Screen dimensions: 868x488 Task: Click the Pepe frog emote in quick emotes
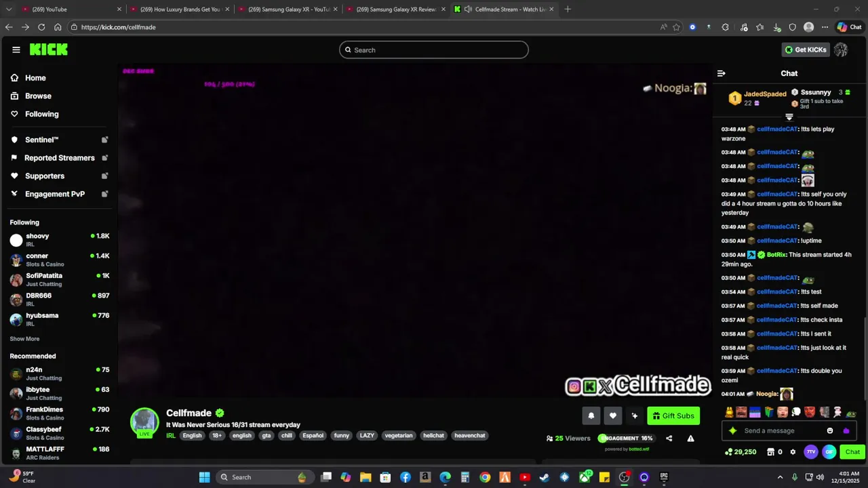click(851, 413)
